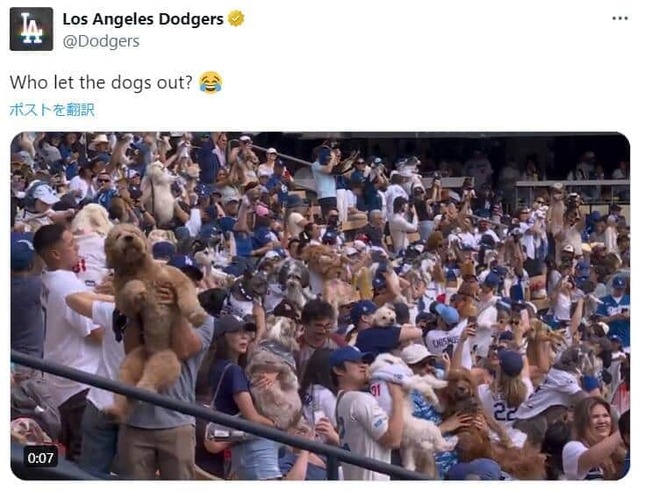Click the dark-haired man wearing glasses in crowd
The width and height of the screenshot is (645, 491).
[x=319, y=325]
